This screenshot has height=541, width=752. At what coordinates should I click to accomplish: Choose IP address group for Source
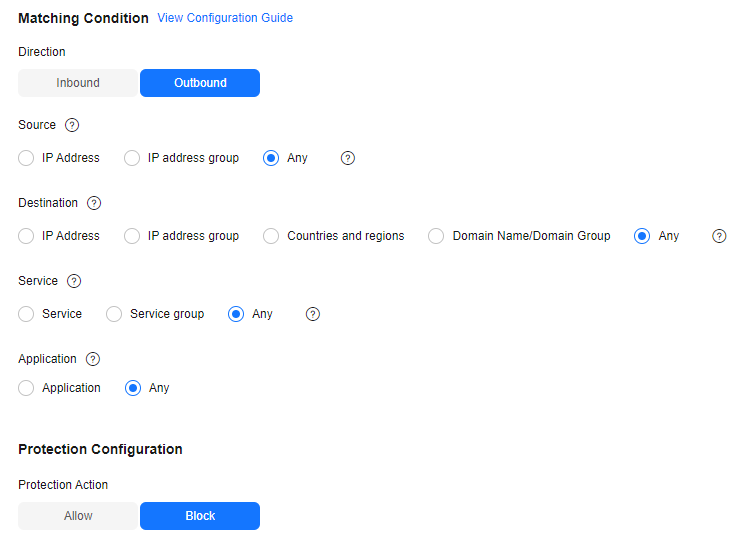(x=132, y=158)
